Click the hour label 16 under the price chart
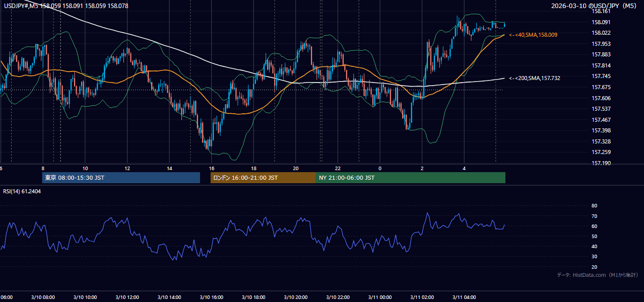 pos(212,168)
